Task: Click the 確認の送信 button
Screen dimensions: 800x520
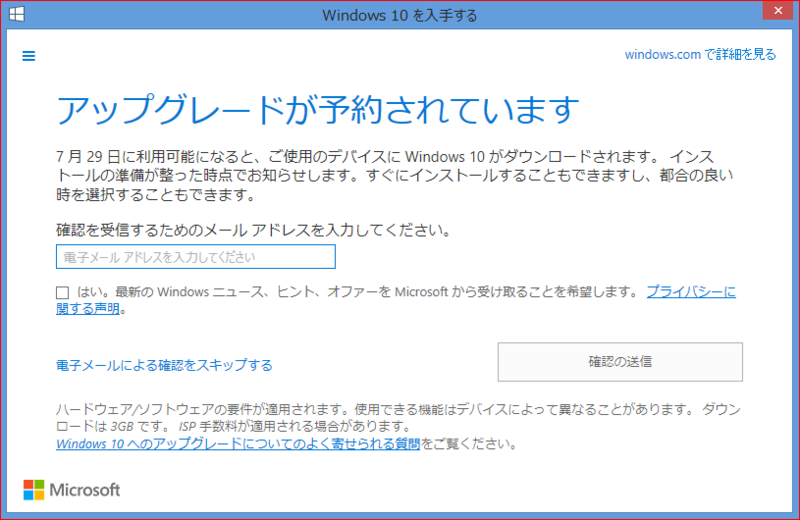Action: pos(620,362)
